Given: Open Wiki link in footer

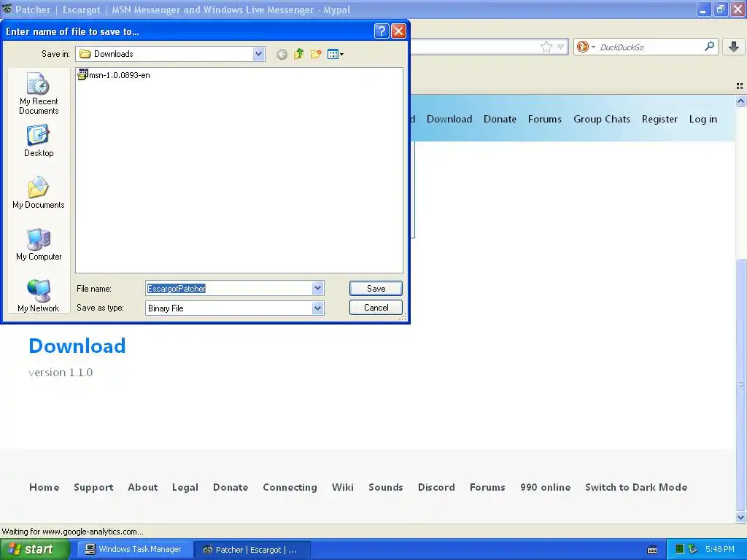Looking at the screenshot, I should point(343,487).
